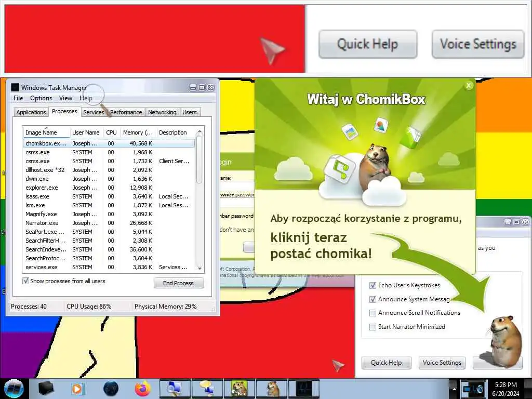Image resolution: width=532 pixels, height=399 pixels.
Task: Select the hamster taskbar button
Action: coord(272,389)
